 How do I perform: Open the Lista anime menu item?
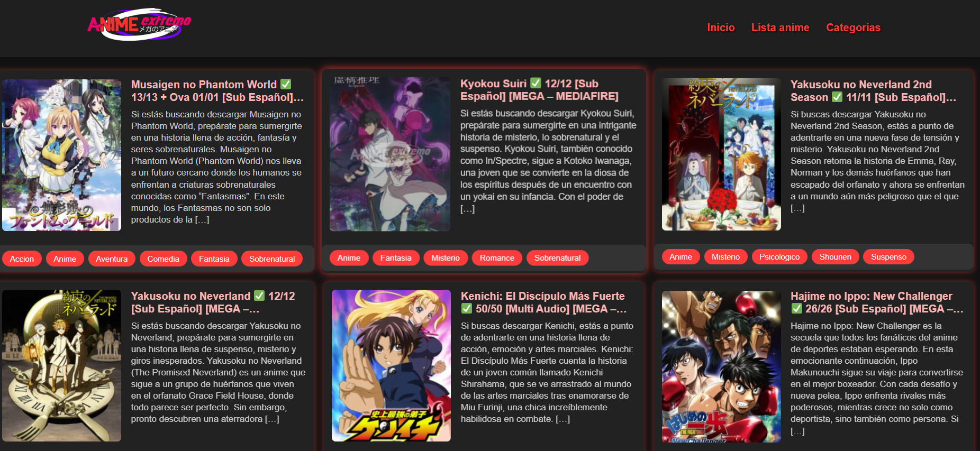(x=780, y=27)
